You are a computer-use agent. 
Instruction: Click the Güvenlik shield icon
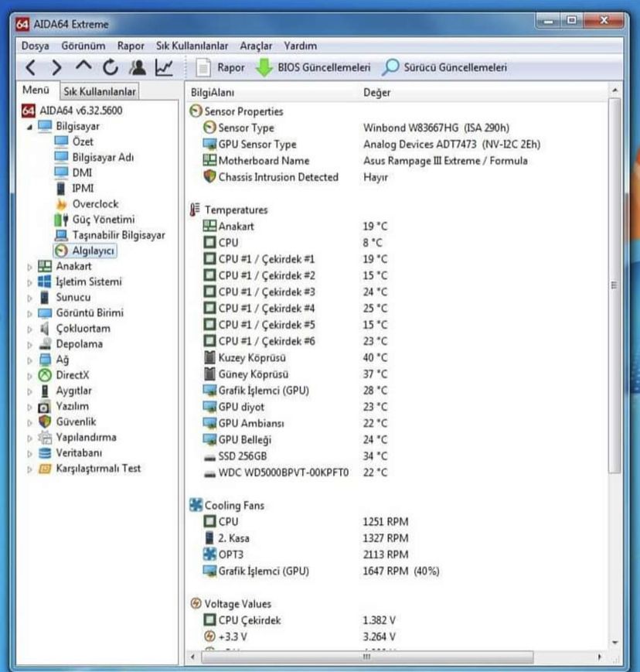pos(45,421)
